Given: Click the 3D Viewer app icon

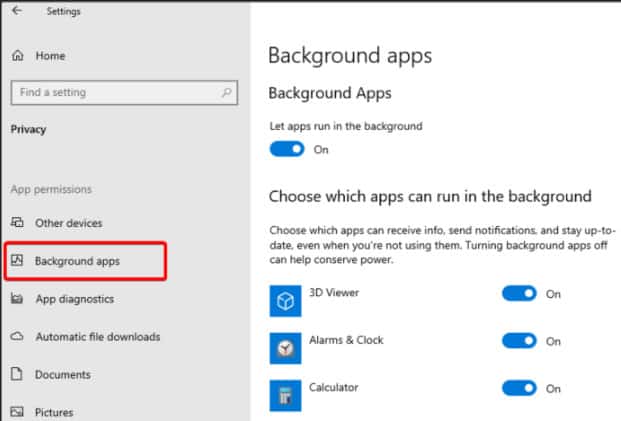Looking at the screenshot, I should click(x=285, y=301).
